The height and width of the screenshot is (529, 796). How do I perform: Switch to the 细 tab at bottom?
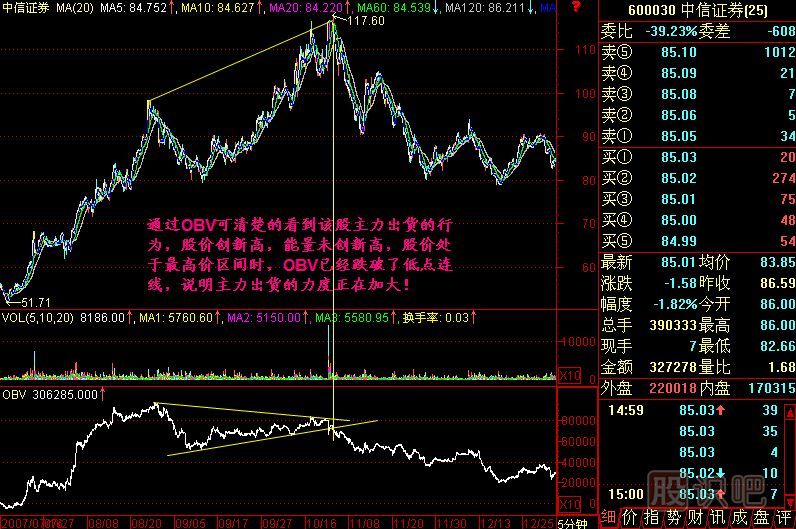[x=607, y=518]
